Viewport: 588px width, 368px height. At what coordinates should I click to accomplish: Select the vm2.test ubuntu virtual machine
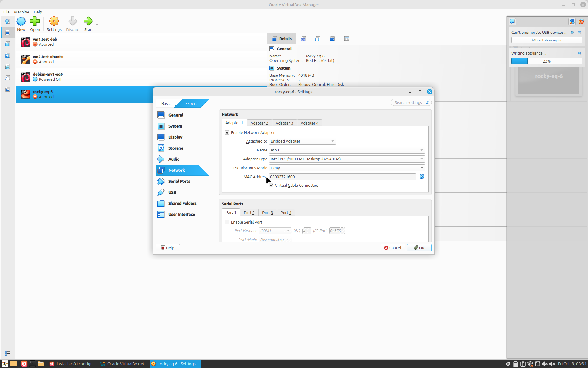(141, 59)
